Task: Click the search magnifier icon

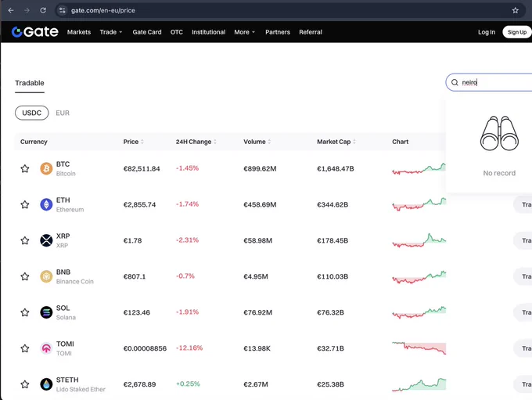Action: 455,82
